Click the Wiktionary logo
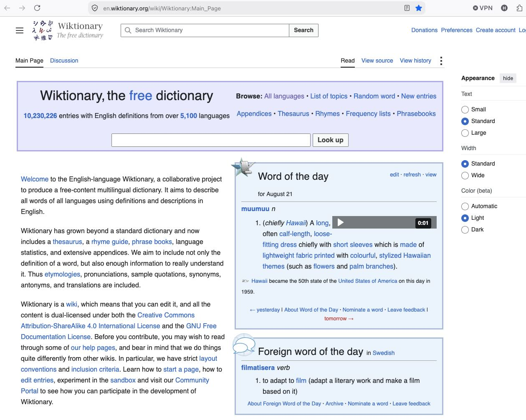 point(68,30)
